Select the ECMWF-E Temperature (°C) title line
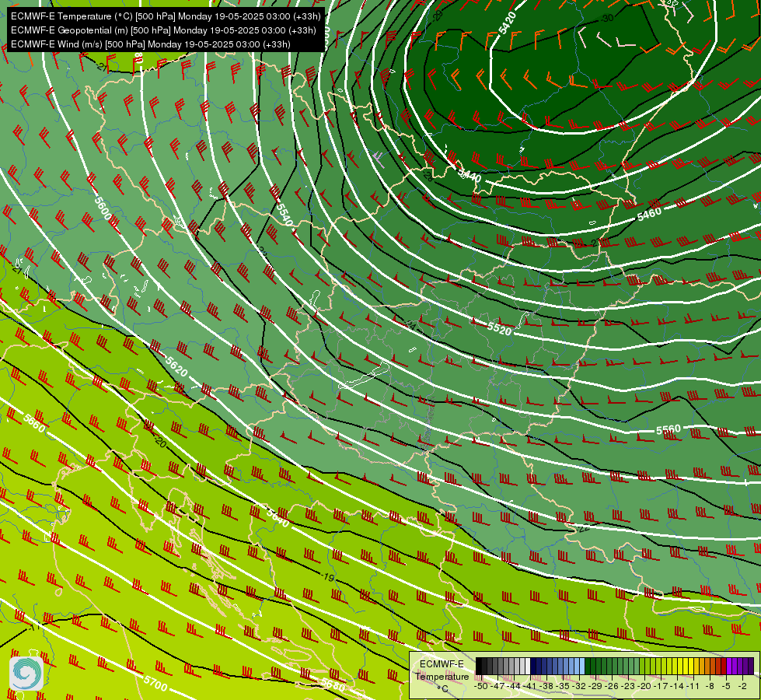The width and height of the screenshot is (761, 700). [166, 16]
